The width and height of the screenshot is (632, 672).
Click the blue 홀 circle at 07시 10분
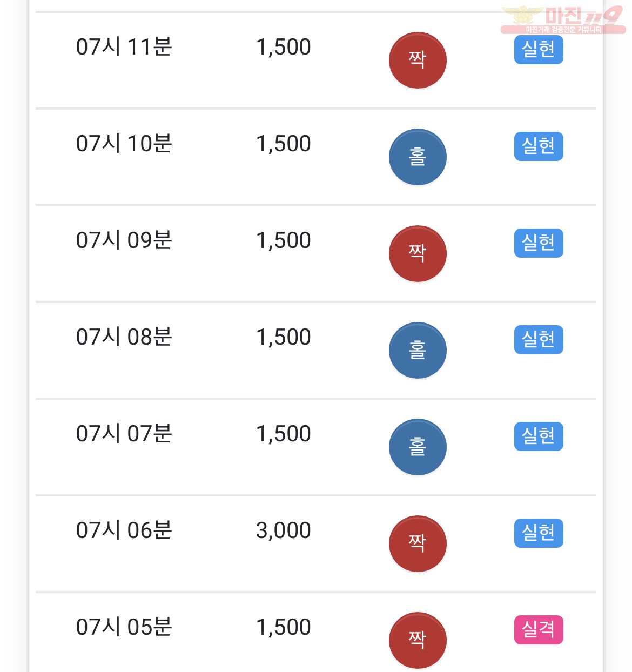point(418,157)
